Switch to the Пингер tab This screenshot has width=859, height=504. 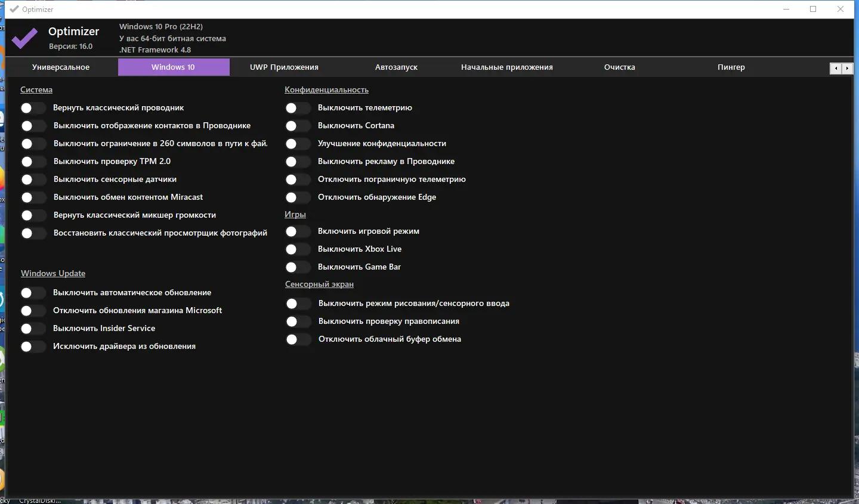coord(731,67)
